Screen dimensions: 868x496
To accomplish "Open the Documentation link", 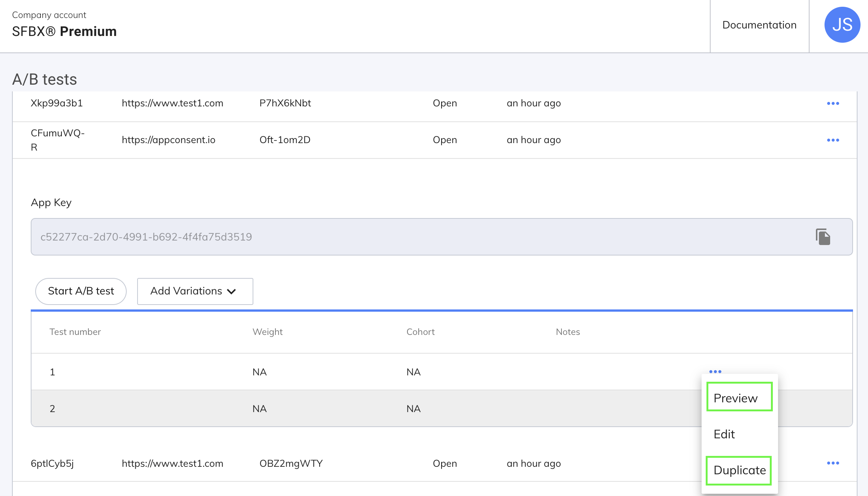I will click(759, 25).
